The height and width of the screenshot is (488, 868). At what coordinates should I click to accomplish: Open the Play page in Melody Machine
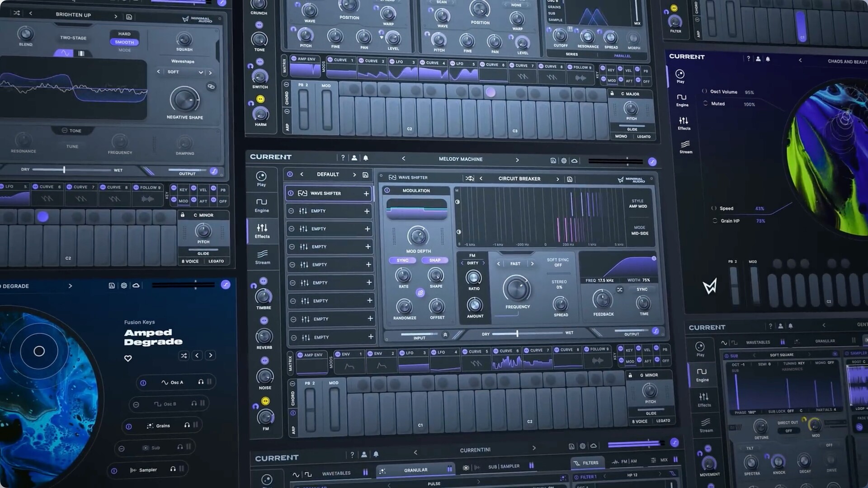pos(261,178)
